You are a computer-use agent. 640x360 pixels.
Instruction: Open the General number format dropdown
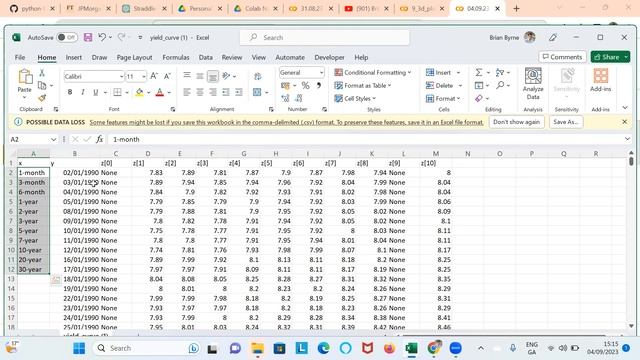322,73
